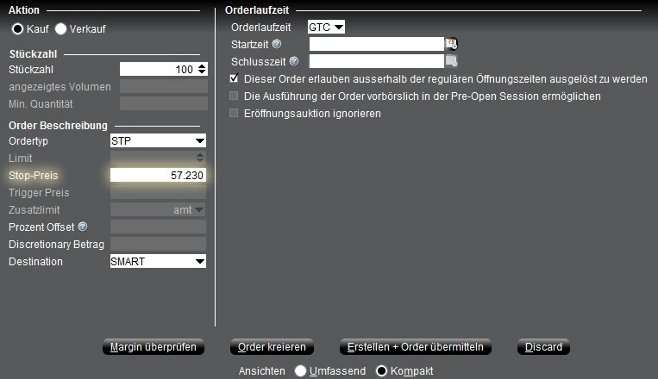Open the Ordertyp STP dropdown
Viewport: 658px width, 379px height.
158,141
